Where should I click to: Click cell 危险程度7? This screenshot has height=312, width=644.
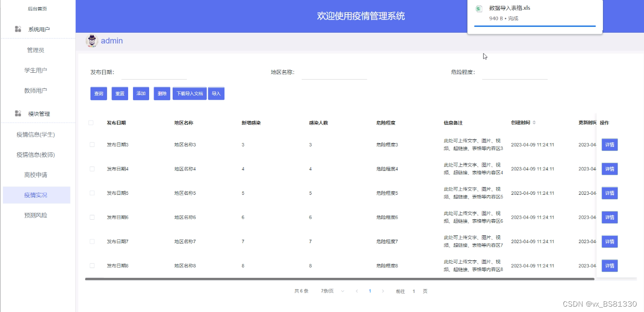tap(387, 241)
